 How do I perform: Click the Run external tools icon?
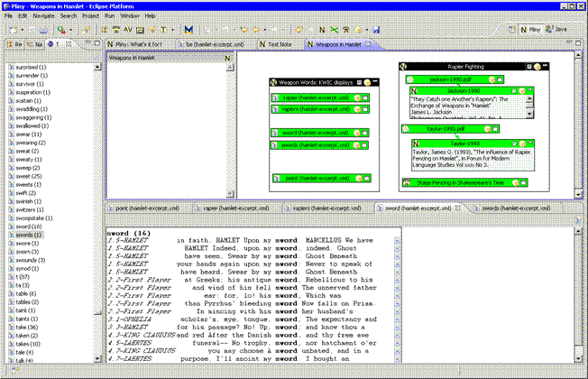click(x=61, y=30)
